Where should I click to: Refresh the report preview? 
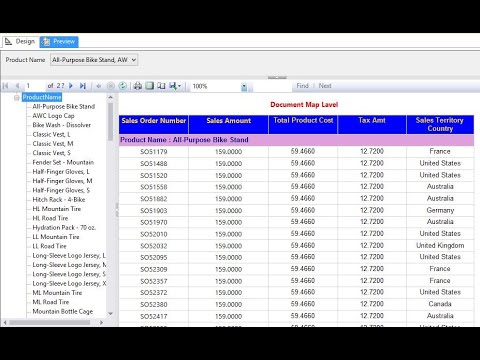(123, 86)
